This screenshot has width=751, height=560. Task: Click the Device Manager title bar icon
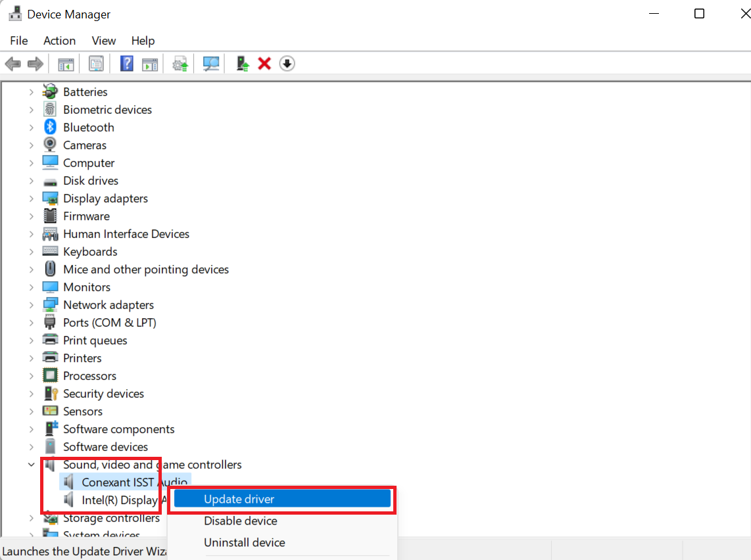[x=15, y=13]
